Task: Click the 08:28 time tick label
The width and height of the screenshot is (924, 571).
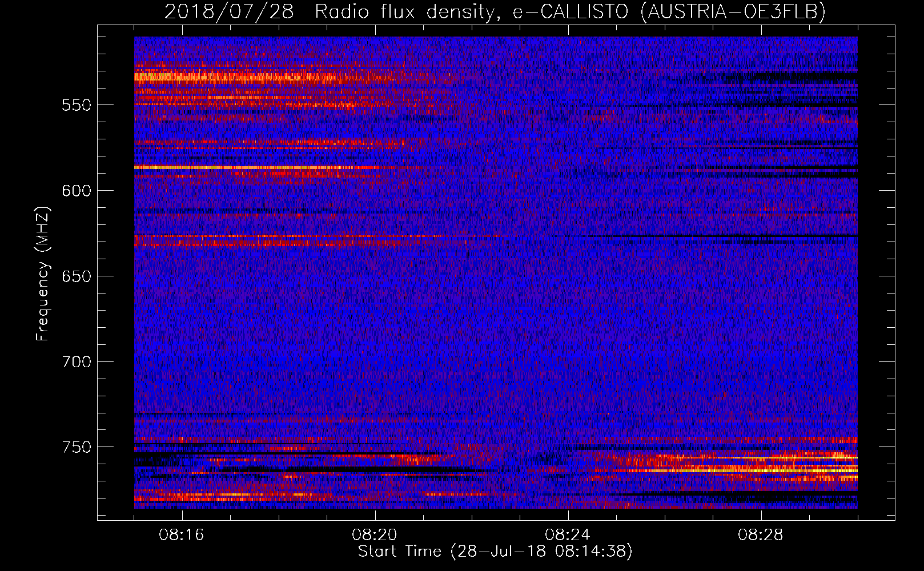Action: point(761,535)
